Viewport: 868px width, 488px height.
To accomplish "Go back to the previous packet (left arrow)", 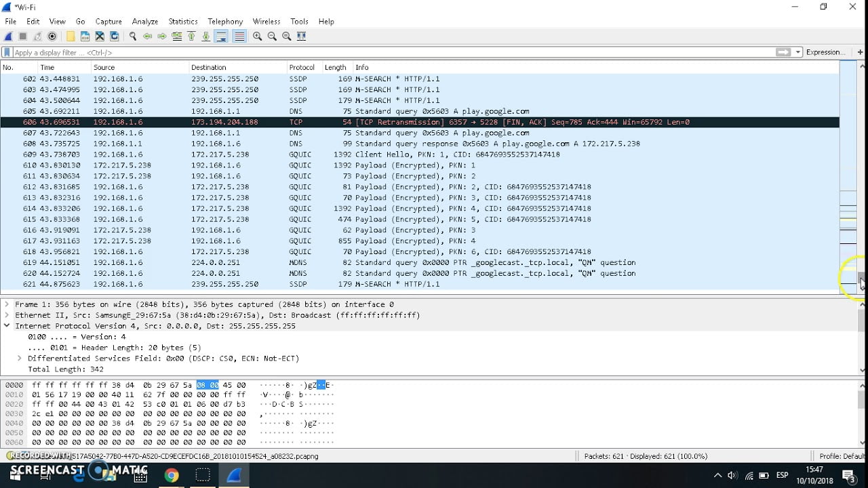I will coord(147,37).
